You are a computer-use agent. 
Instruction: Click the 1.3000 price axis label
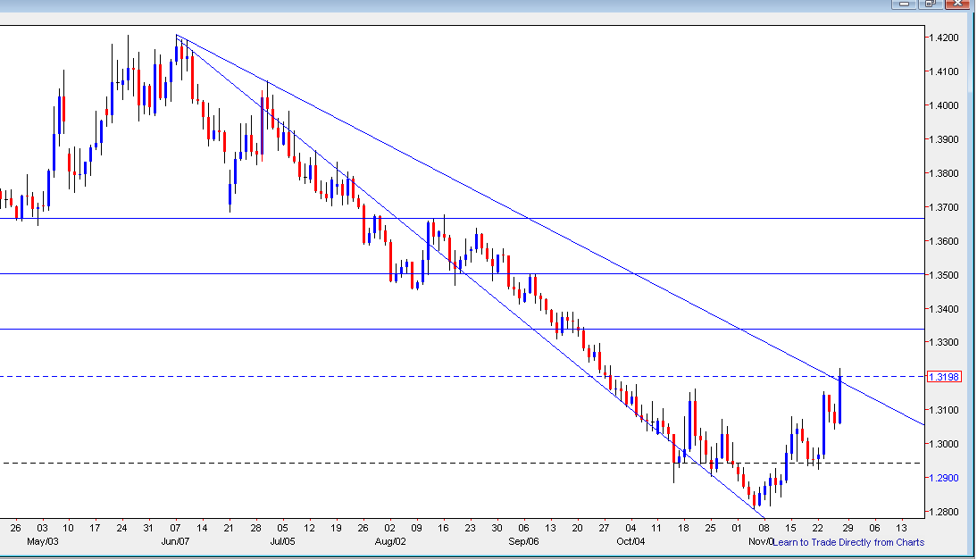pyautogui.click(x=944, y=444)
